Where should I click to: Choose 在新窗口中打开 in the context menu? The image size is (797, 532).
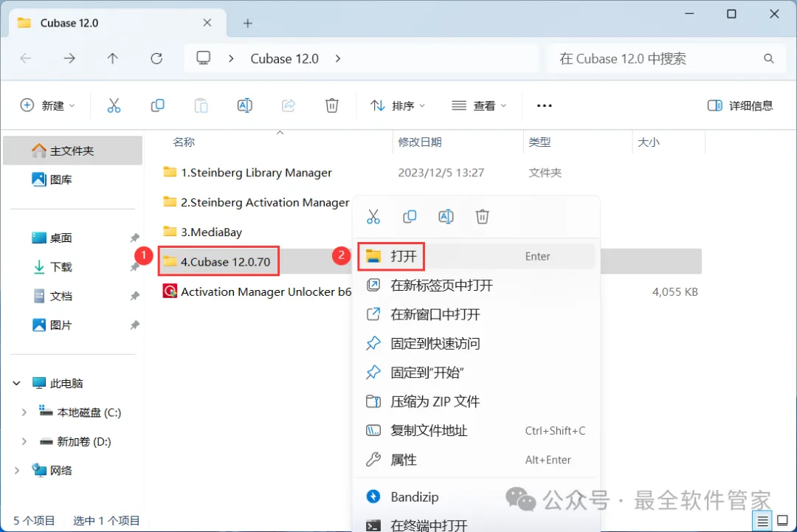click(476, 314)
